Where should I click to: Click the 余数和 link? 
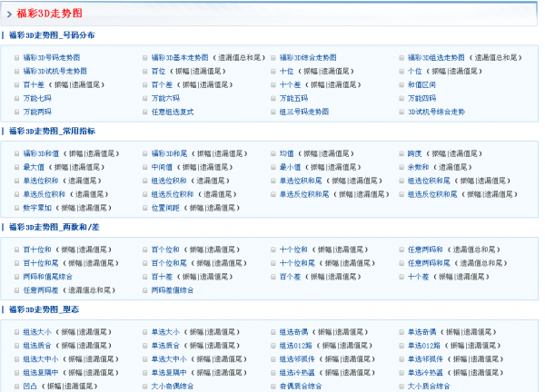418,167
